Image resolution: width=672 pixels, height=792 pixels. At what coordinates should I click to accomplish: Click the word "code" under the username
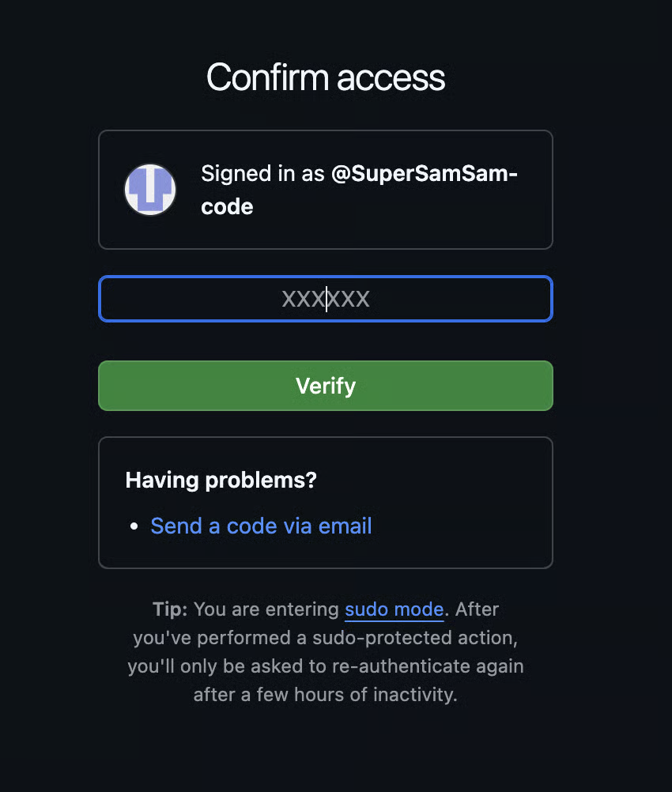tap(227, 207)
